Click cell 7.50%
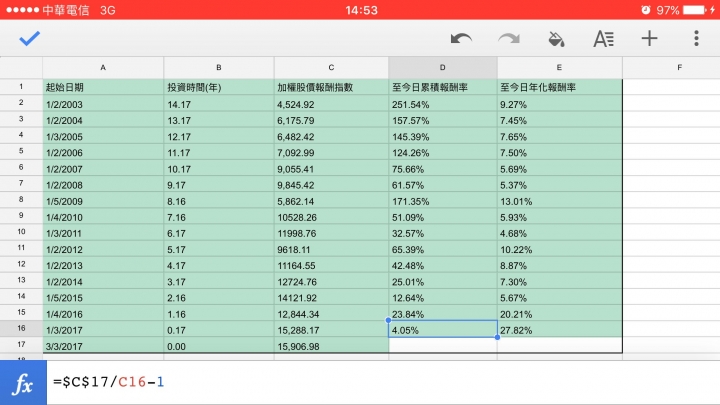This screenshot has height=405, width=720. (x=560, y=153)
